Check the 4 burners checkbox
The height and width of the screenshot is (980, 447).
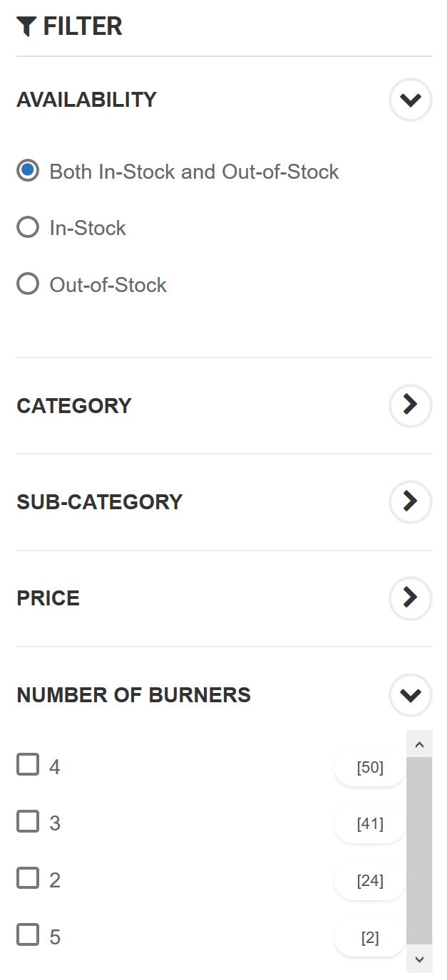[x=28, y=766]
